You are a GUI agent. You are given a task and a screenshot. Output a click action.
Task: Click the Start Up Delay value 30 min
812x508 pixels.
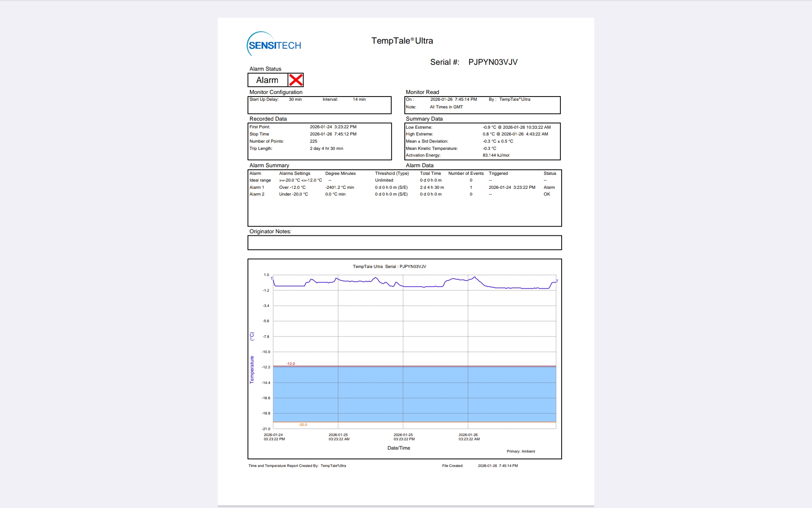pyautogui.click(x=295, y=99)
